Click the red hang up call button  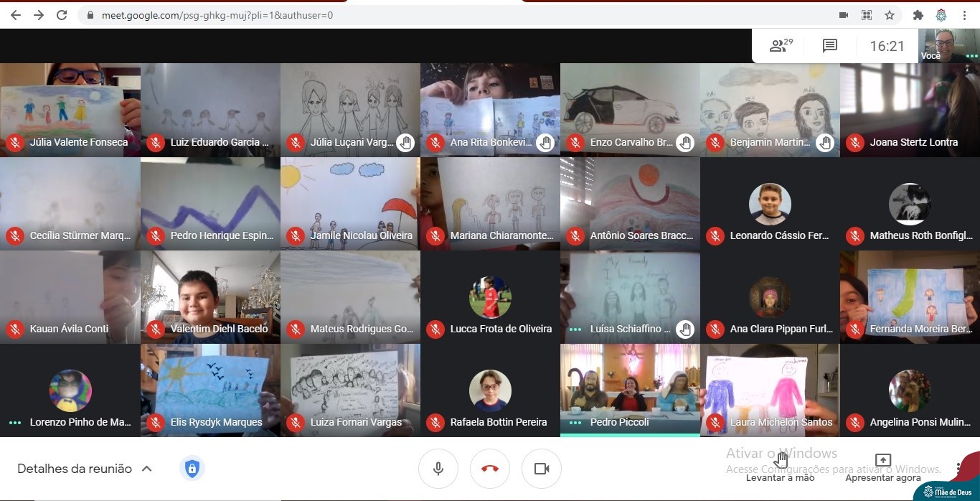(490, 469)
